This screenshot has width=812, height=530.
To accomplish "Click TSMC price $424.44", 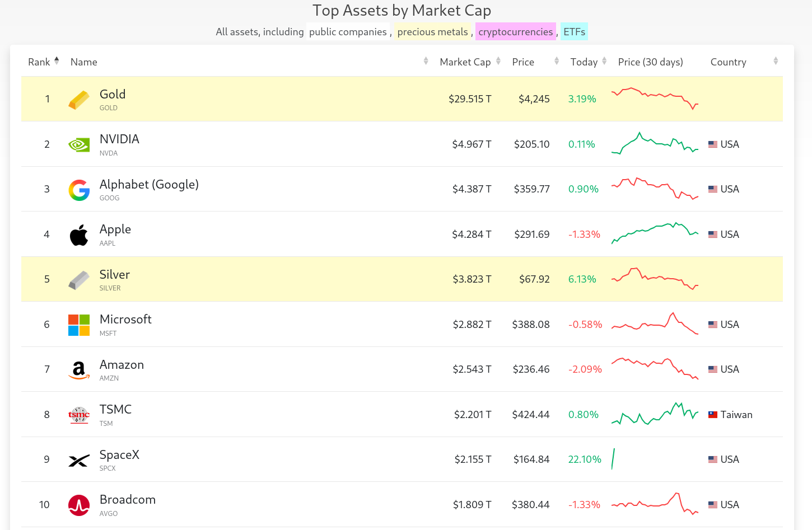I will tap(531, 415).
